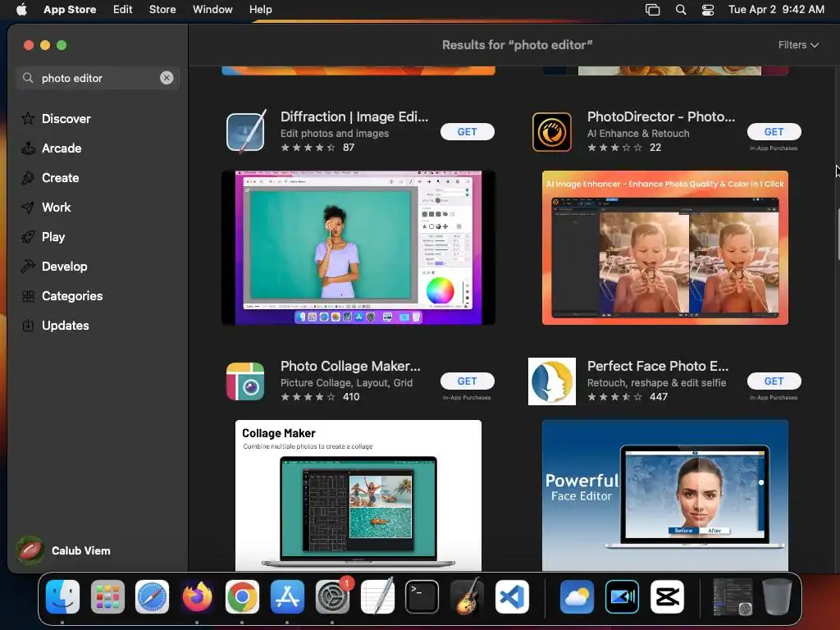Open the Develop category
This screenshot has width=840, height=630.
click(x=54, y=267)
